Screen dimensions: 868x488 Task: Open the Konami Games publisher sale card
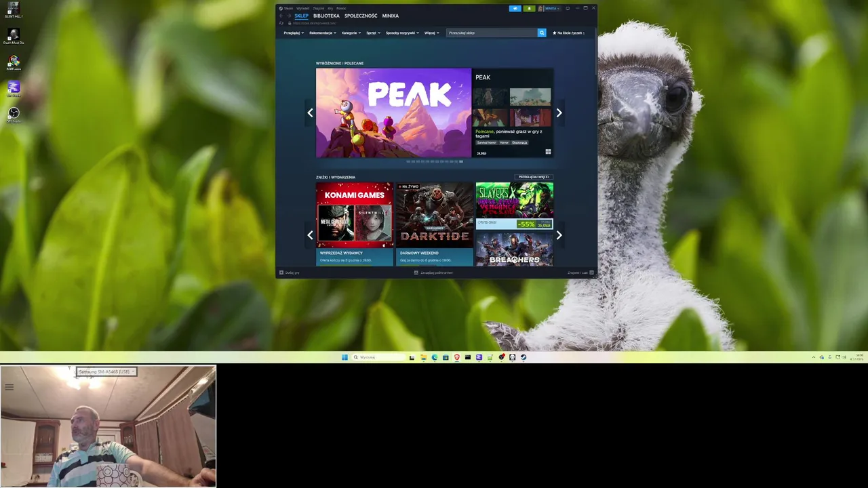355,224
